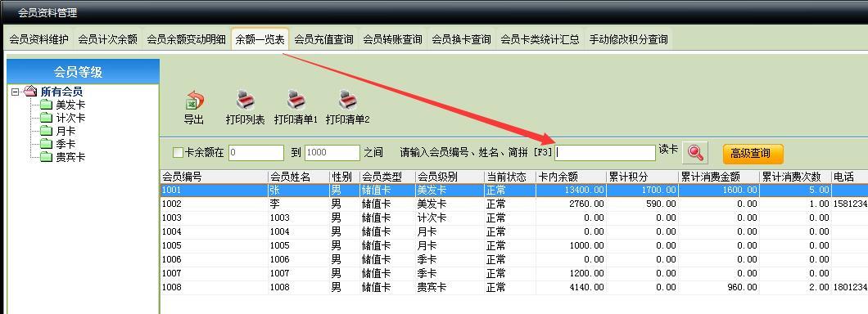Sort by the 卡内余额 column header
This screenshot has height=314, width=868.
(x=571, y=177)
